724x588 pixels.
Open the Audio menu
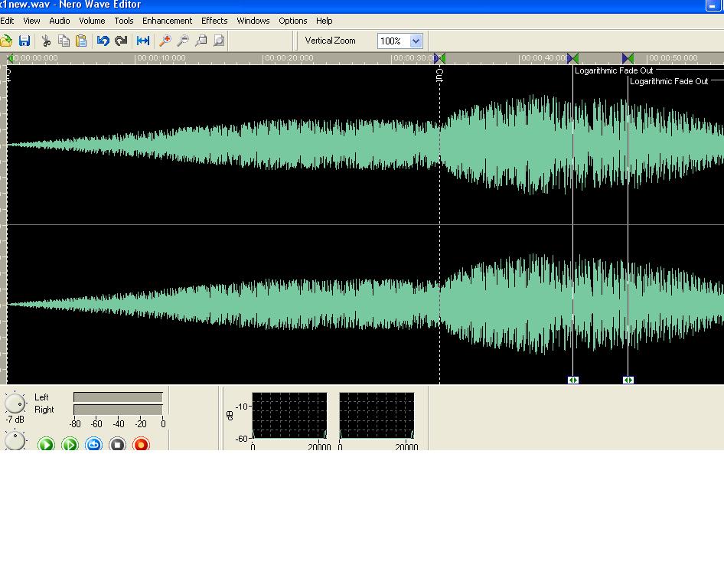(60, 21)
